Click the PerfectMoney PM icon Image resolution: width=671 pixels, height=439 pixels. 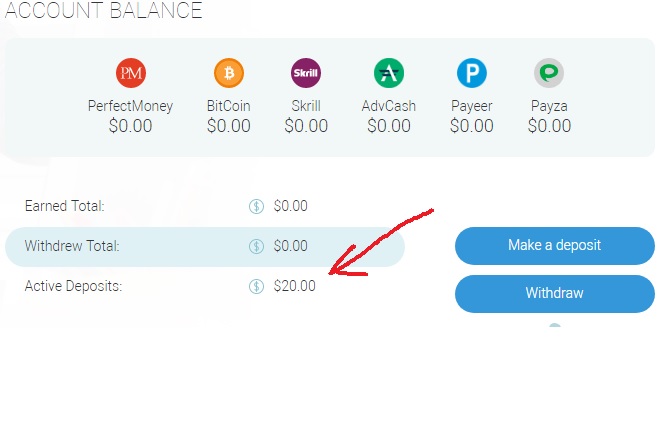pos(130,73)
